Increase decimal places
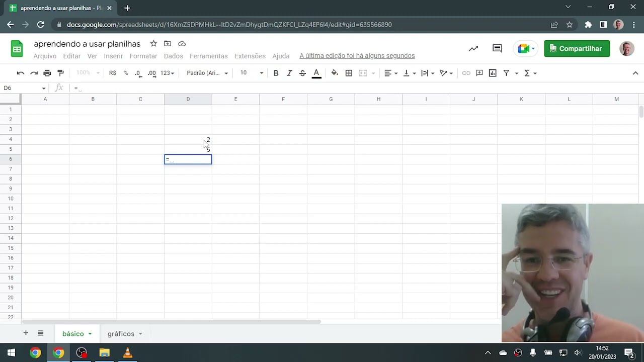Image resolution: width=644 pixels, height=362 pixels. pos(151,73)
